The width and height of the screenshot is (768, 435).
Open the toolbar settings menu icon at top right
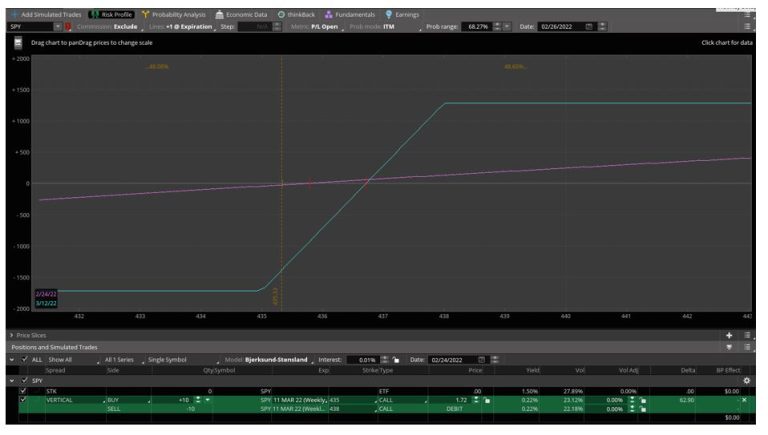(747, 26)
